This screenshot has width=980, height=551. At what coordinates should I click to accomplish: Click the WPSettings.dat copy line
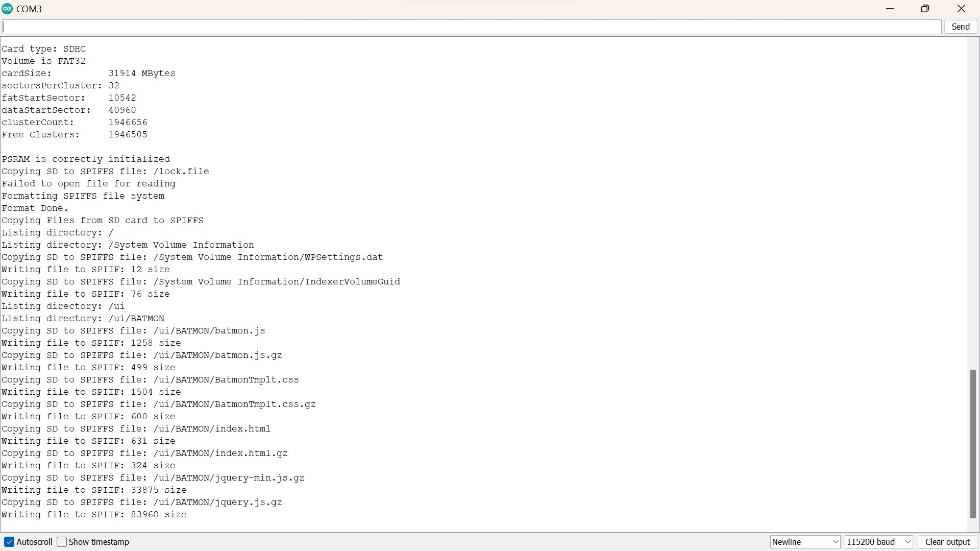coord(192,257)
